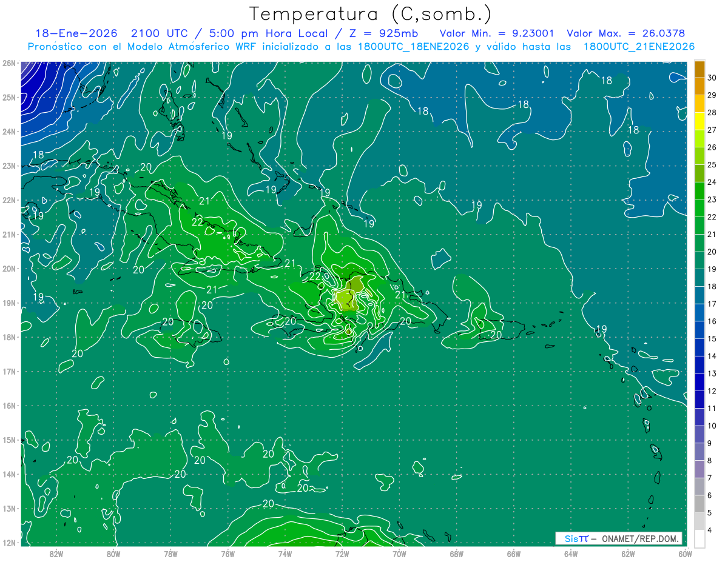The image size is (728, 562).
Task: Click the "21N" latitude label
Action: [9, 234]
